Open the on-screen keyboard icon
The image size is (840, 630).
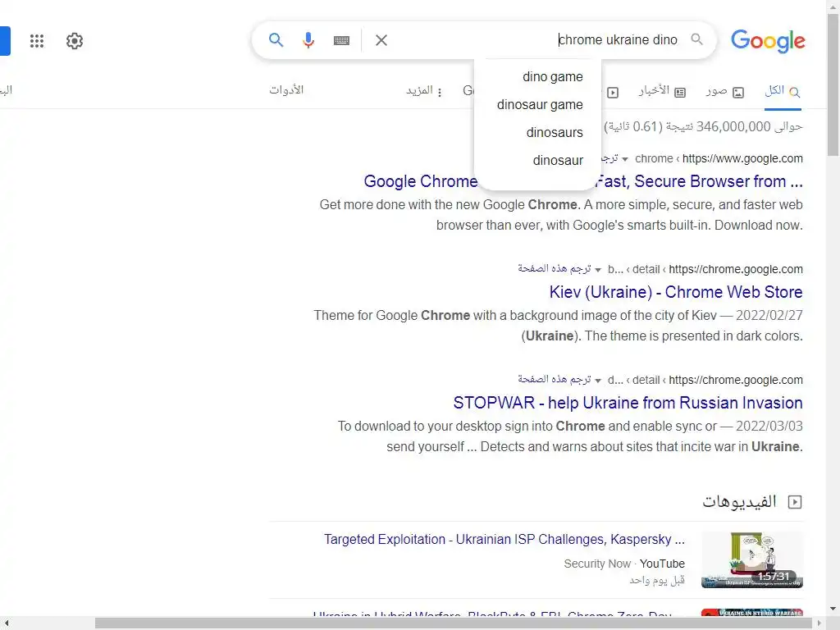pos(341,41)
